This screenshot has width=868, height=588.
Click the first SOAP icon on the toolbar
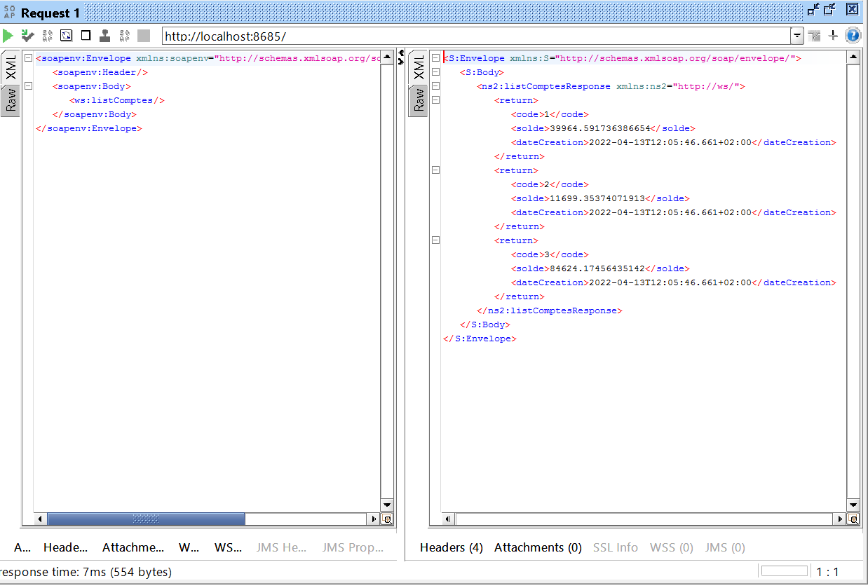pos(47,35)
